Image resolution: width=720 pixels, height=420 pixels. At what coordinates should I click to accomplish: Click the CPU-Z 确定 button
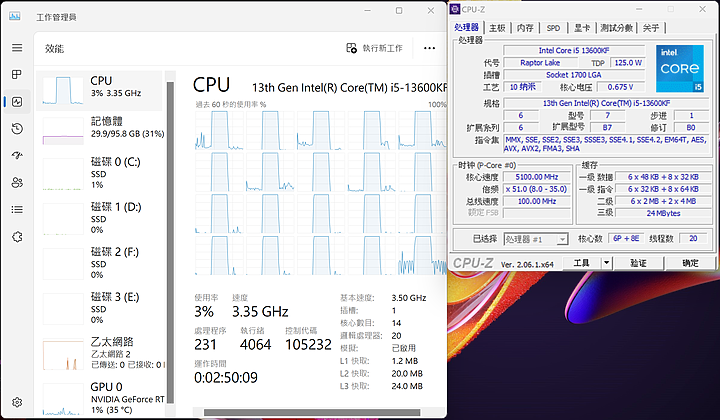[690, 263]
